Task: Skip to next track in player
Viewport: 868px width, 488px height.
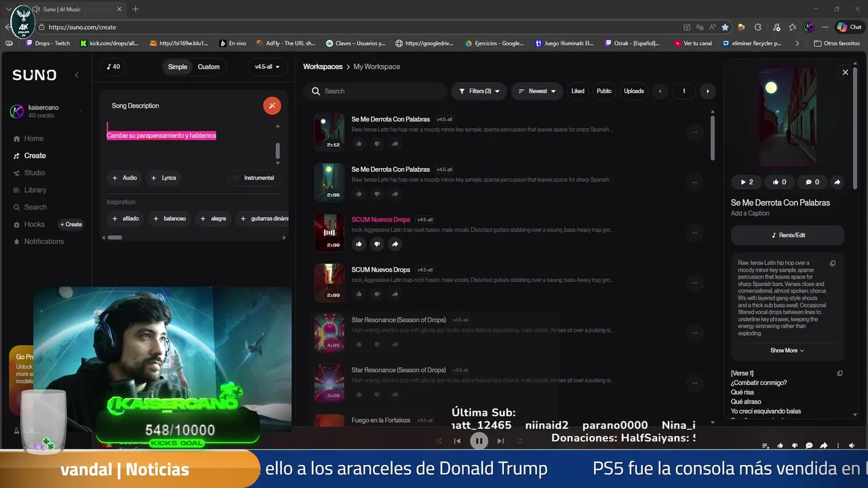Action: pyautogui.click(x=500, y=441)
